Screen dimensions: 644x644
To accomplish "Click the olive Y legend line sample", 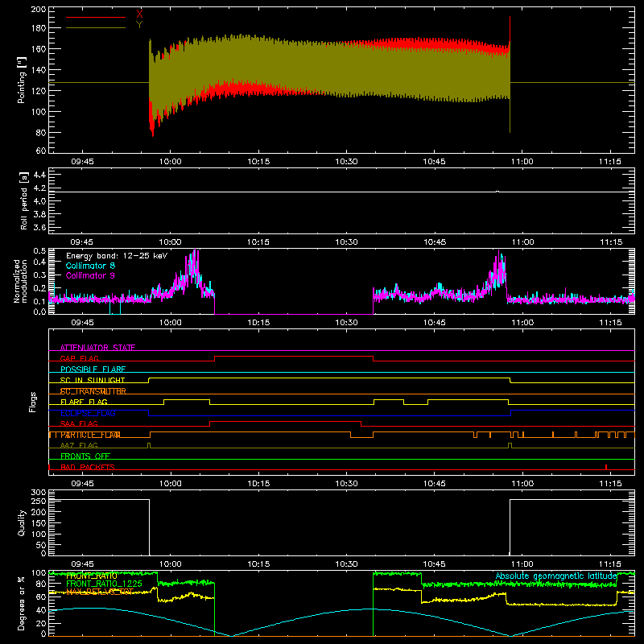I will pyautogui.click(x=96, y=28).
